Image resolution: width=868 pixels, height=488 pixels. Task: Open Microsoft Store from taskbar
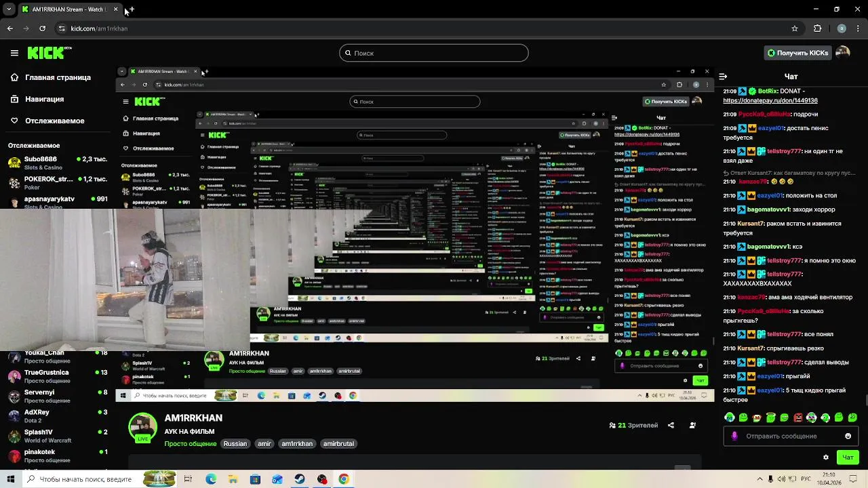pyautogui.click(x=255, y=479)
